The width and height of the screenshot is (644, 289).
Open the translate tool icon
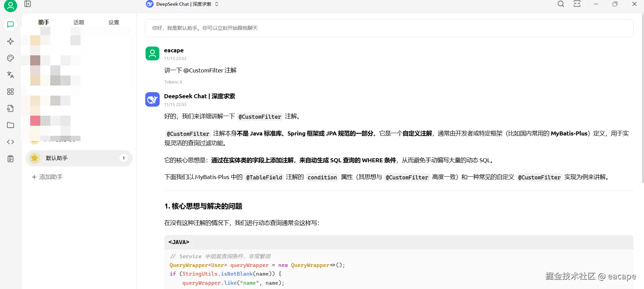10,75
